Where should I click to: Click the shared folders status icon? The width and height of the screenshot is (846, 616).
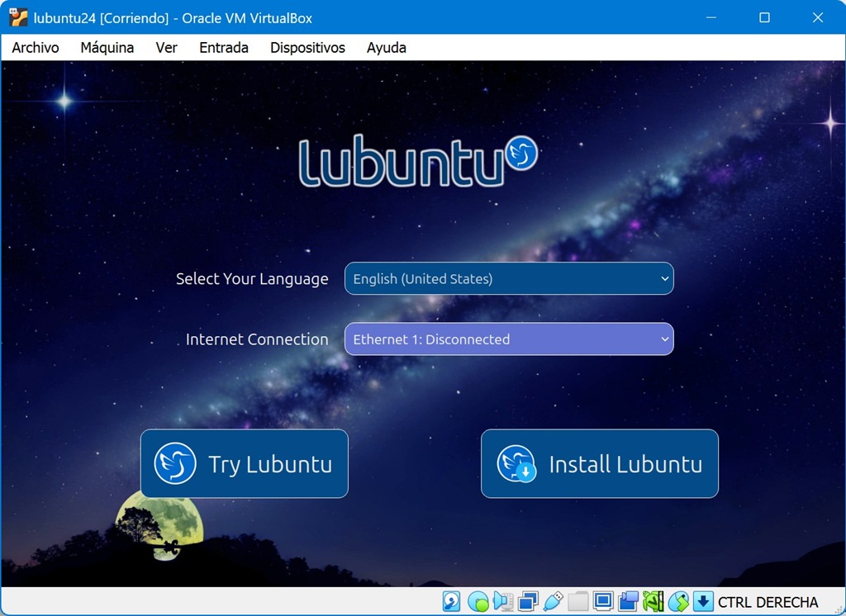578,601
